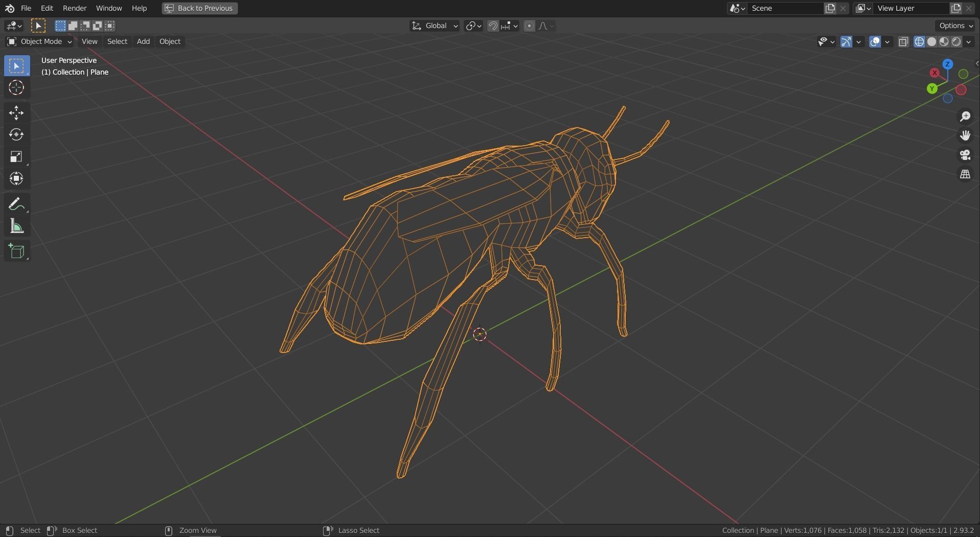Click the negative Z axis gizmo ball
Viewport: 980px width, 537px height.
point(948,99)
